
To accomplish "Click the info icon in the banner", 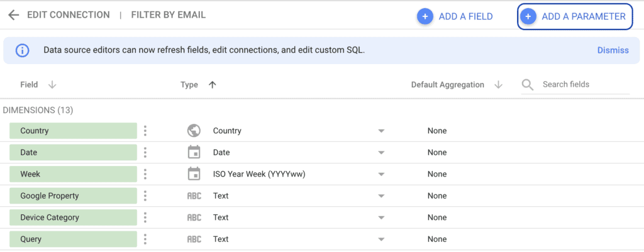I will click(x=22, y=50).
